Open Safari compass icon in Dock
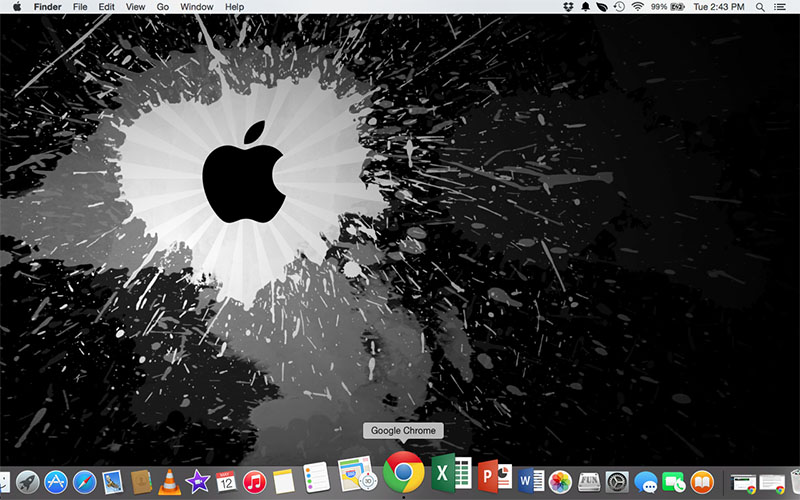800x500 pixels. (84, 482)
